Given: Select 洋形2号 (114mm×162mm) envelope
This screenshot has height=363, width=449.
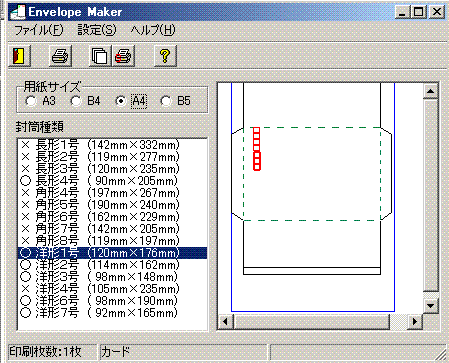Looking at the screenshot, I should coord(112,265).
